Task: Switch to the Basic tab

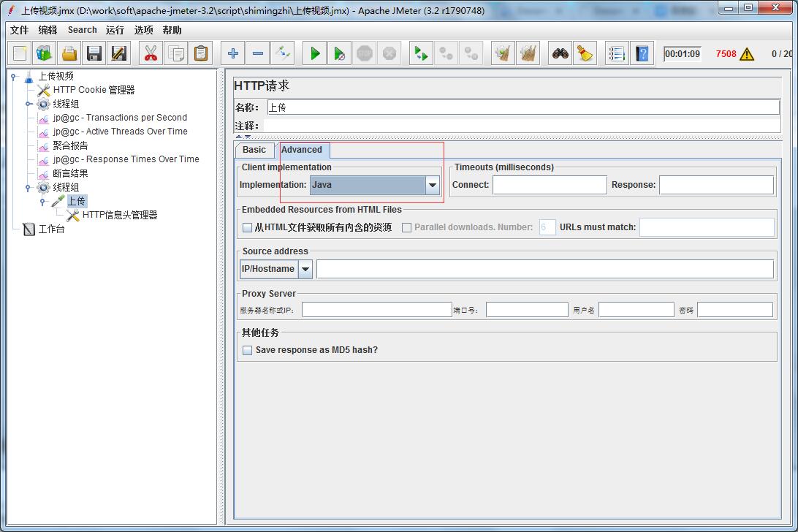Action: [x=254, y=150]
